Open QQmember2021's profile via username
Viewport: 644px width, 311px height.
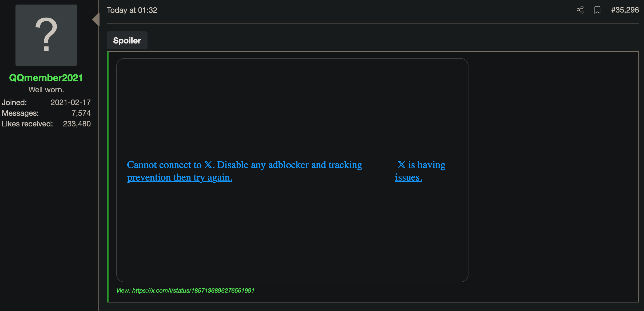click(x=46, y=78)
